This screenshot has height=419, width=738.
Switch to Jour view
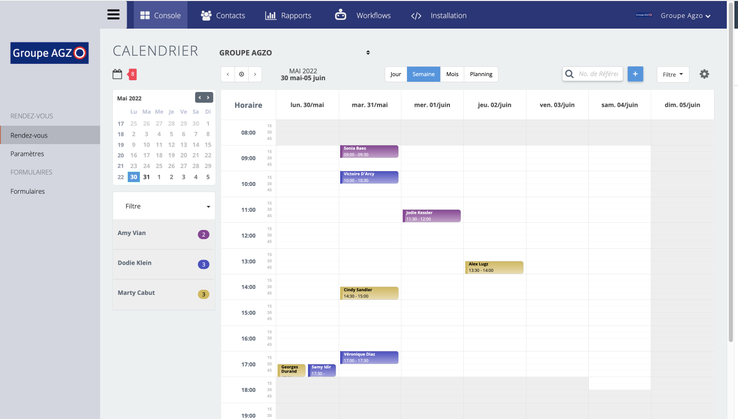396,74
